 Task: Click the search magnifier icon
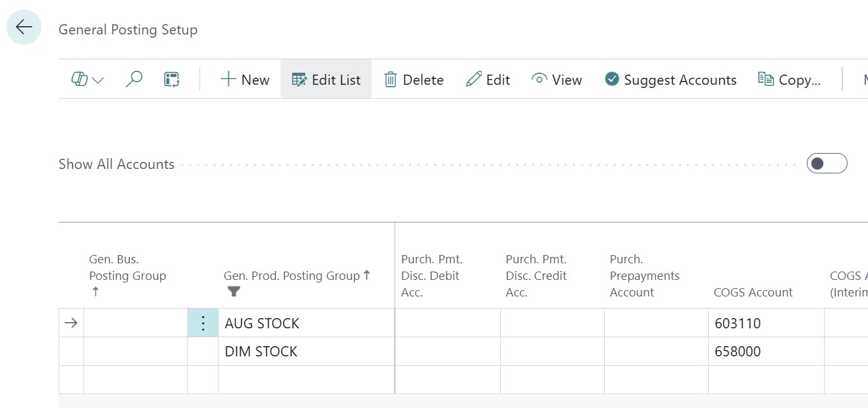tap(134, 80)
